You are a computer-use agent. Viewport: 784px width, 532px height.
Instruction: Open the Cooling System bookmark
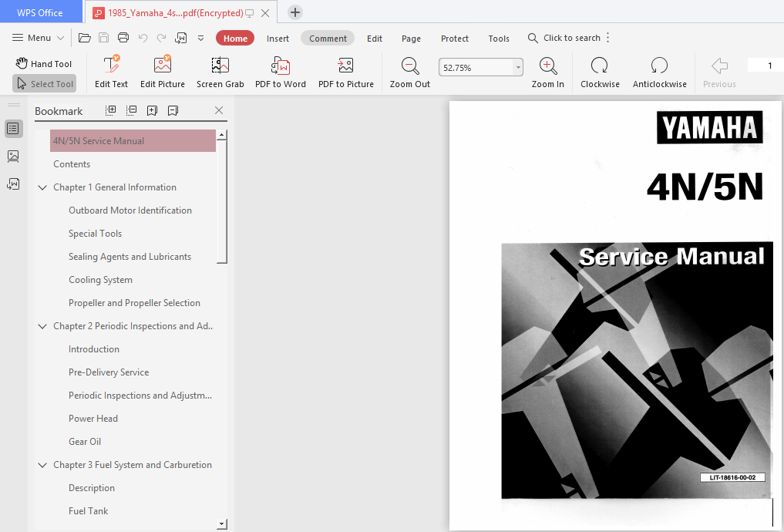100,280
